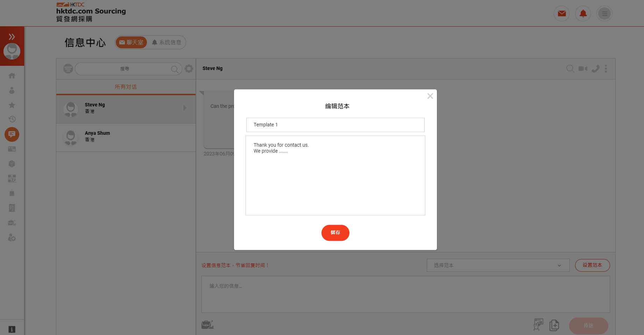This screenshot has height=335, width=644.
Task: Select the 所有对话 all conversations tab
Action: tap(126, 87)
